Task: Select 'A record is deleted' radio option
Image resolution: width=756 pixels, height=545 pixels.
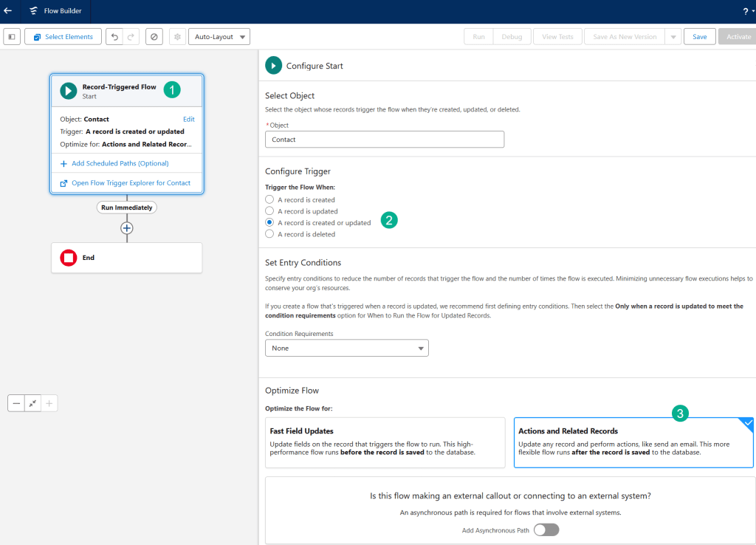Action: pos(269,234)
